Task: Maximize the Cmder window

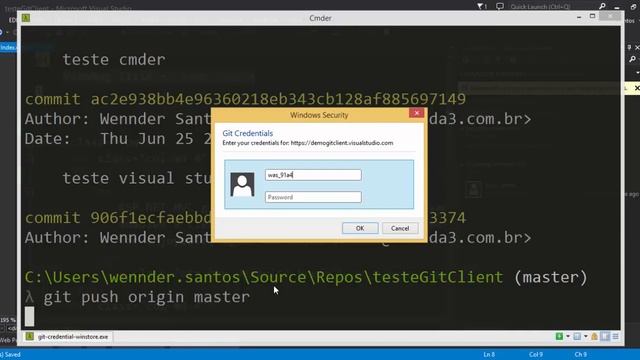Action: [x=592, y=16]
